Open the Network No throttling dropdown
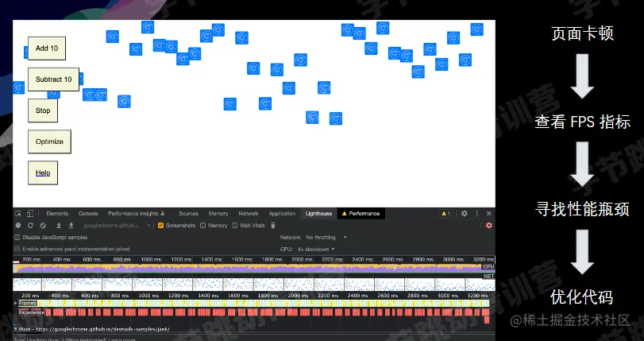 (326, 238)
